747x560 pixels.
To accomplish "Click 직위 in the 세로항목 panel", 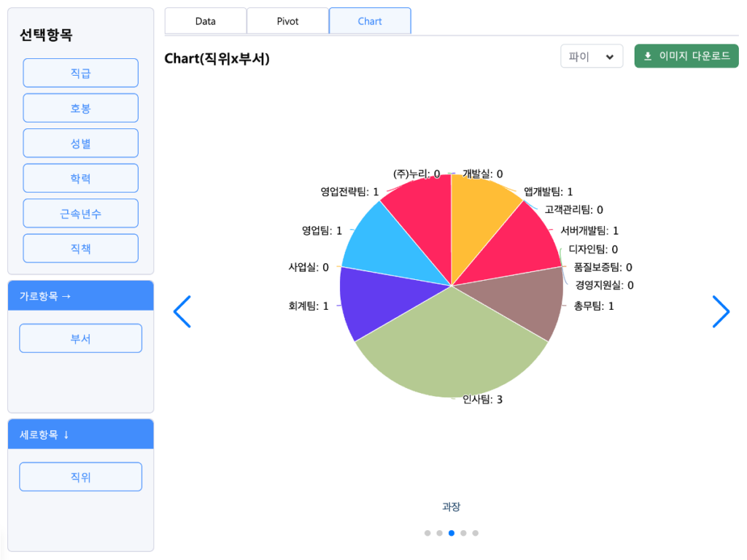I will [80, 477].
